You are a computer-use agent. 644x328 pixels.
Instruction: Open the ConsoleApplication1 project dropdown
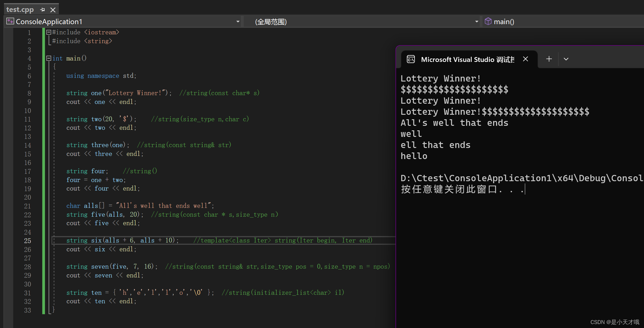pos(238,21)
